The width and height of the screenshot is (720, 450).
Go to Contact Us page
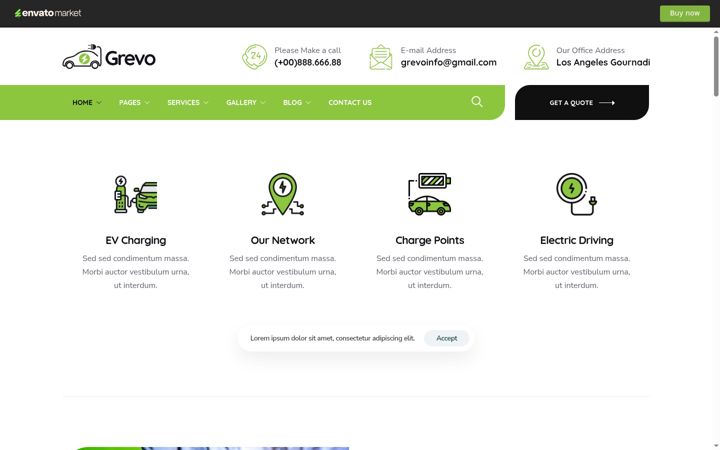click(x=350, y=102)
